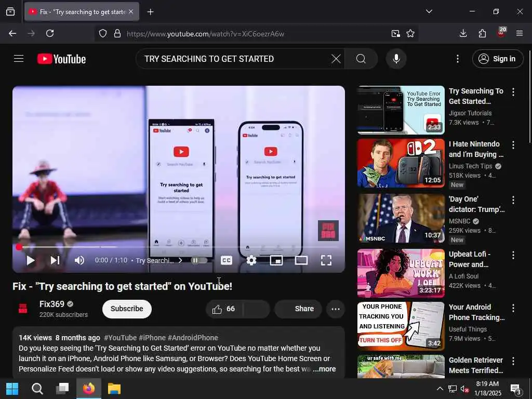This screenshot has height=399, width=532.
Task: Open the Fix369 channel name
Action: 51,304
